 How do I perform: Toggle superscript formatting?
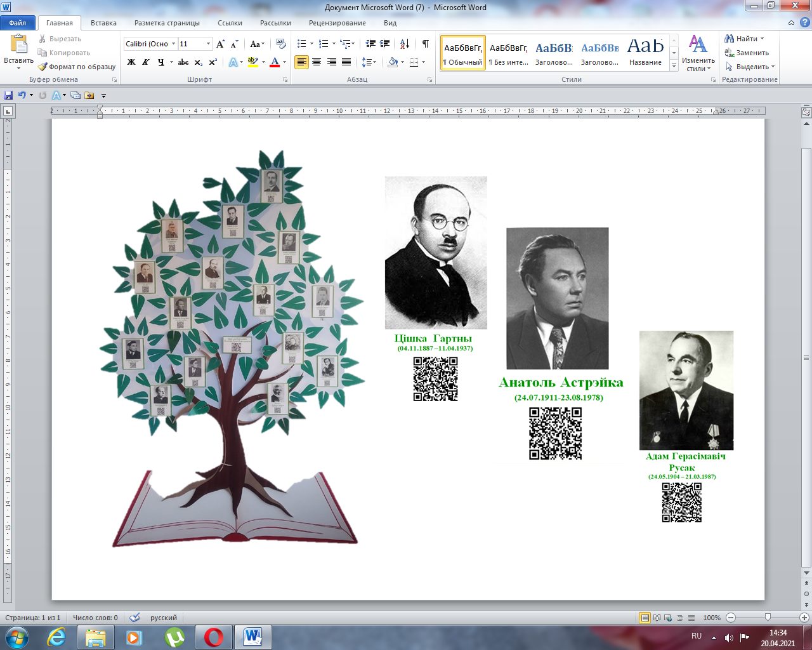point(213,62)
